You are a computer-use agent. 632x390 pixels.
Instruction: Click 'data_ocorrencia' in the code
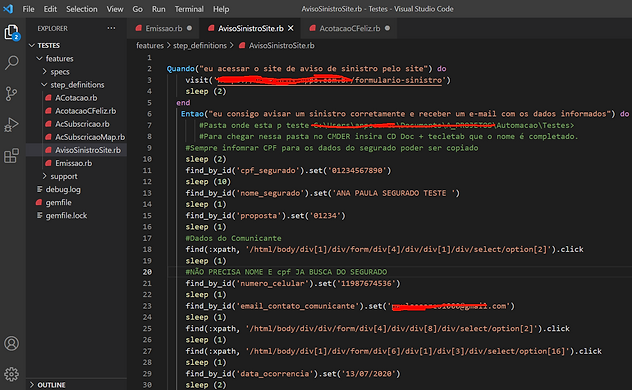pos(275,373)
